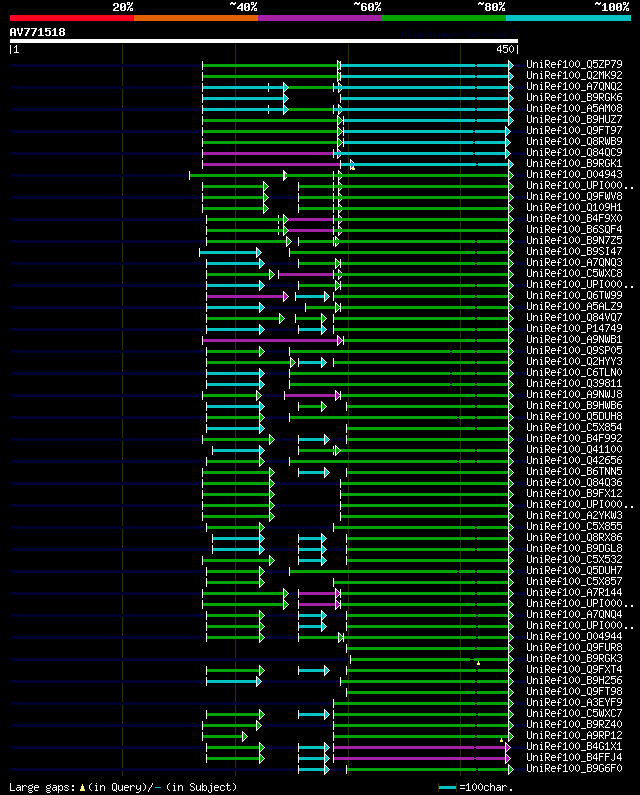Click subject name UniRef100_B6SQF4

click(574, 229)
